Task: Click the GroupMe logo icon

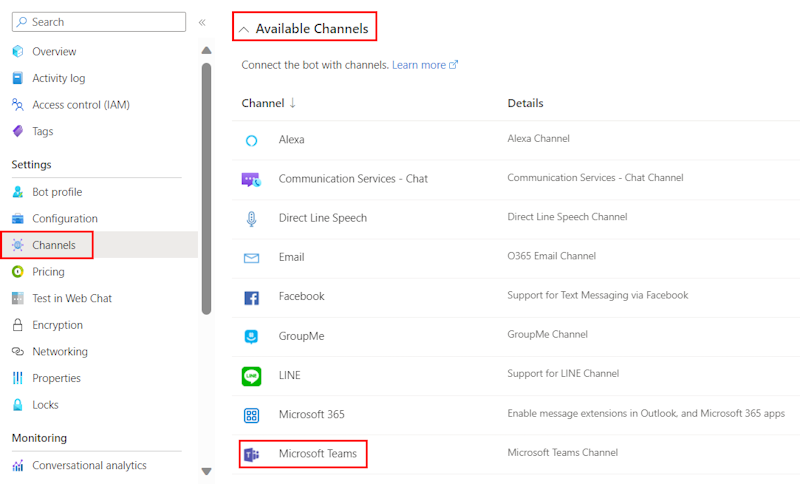Action: (x=252, y=337)
